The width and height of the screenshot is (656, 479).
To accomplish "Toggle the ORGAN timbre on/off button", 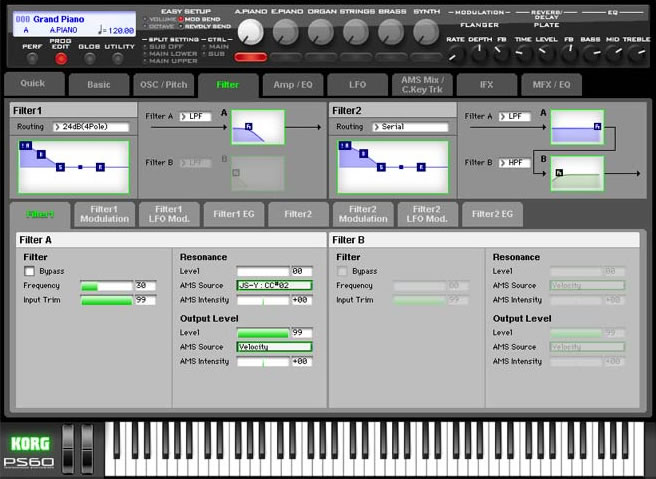I will [x=321, y=57].
